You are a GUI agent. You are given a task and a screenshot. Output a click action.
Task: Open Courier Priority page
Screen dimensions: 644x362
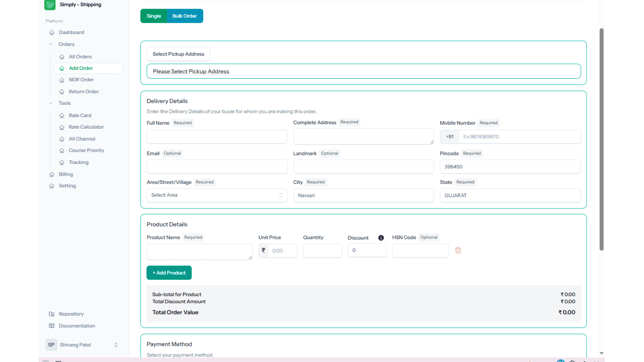[86, 150]
